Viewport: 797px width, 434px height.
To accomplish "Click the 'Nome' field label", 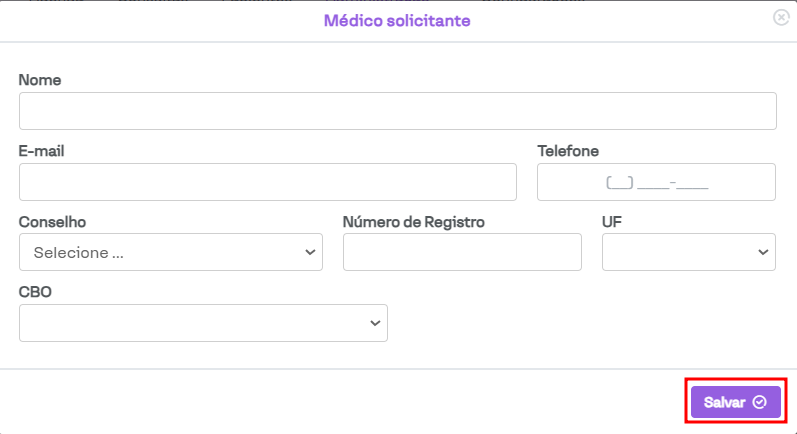I will 40,80.
